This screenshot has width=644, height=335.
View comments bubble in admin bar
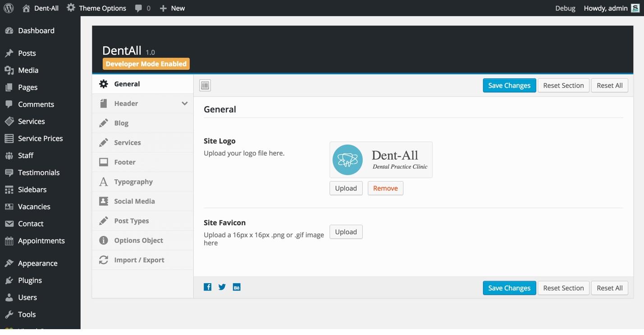[138, 8]
